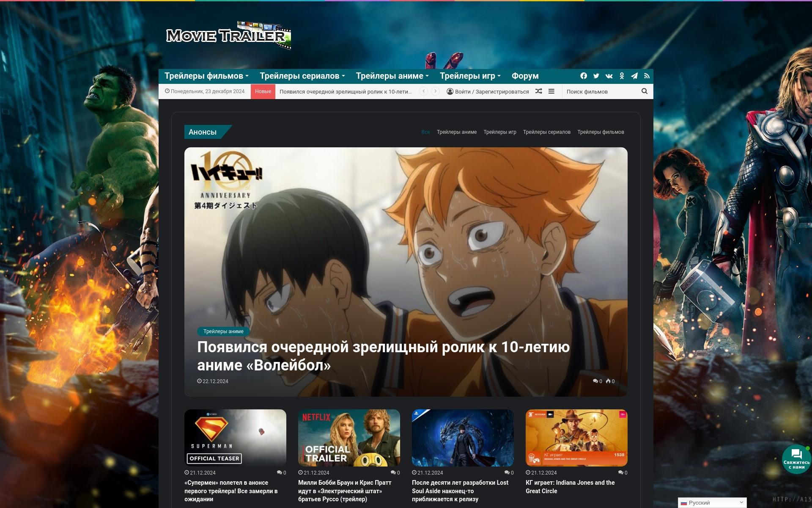Open the sidebar hamburger menu icon
This screenshot has width=812, height=508.
(x=551, y=91)
